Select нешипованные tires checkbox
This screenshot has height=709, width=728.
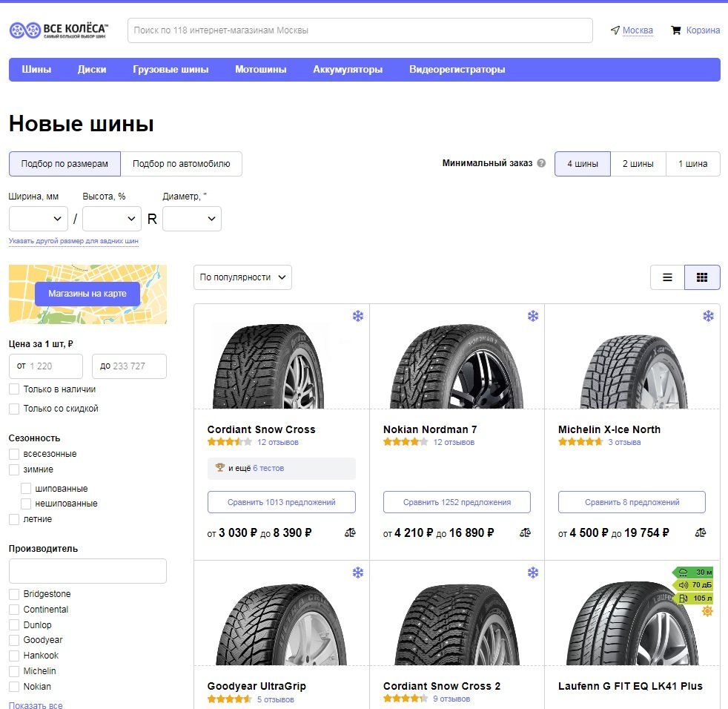click(x=26, y=504)
